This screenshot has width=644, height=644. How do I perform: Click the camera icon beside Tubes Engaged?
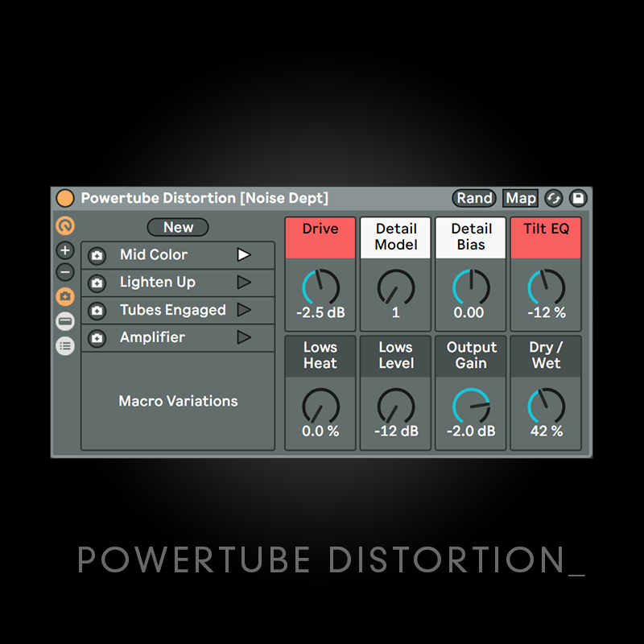[x=97, y=310]
